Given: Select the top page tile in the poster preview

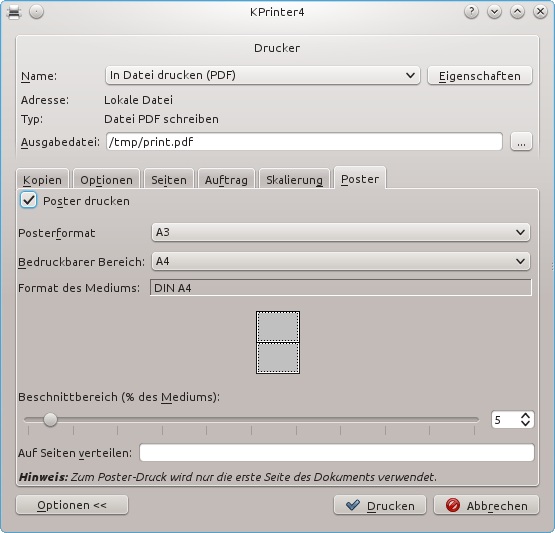Looking at the screenshot, I should click(278, 327).
